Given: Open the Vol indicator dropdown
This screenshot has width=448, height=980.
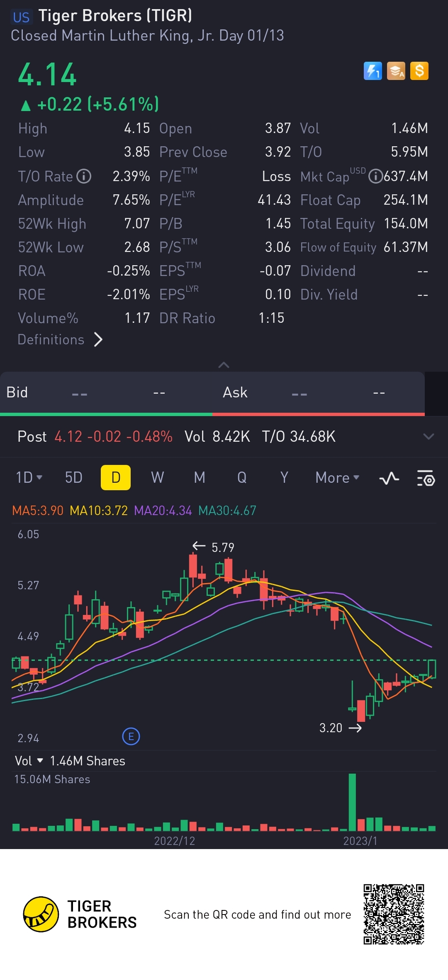Looking at the screenshot, I should (29, 761).
